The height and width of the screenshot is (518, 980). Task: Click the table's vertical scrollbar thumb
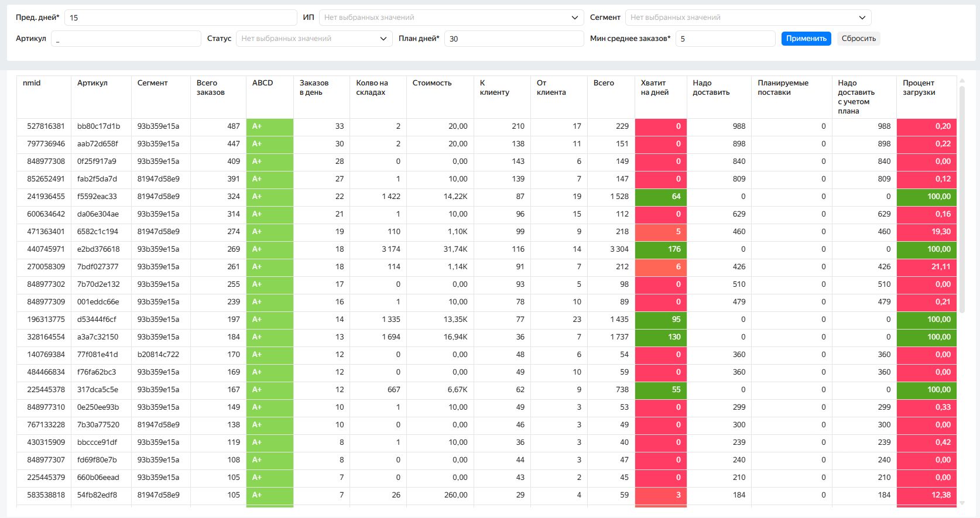coord(962,199)
